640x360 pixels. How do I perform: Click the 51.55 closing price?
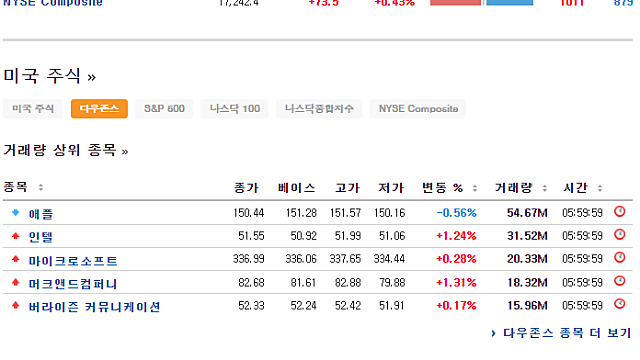click(251, 236)
